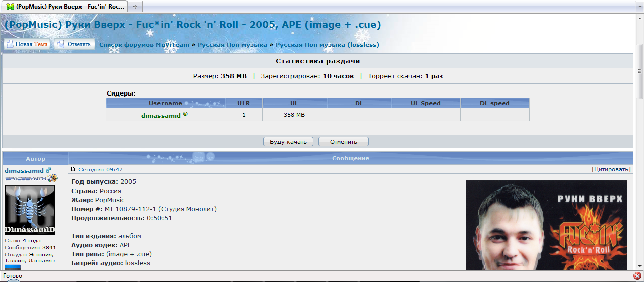Select the PopMusic Руки Вверх browser tab
The height and width of the screenshot is (282, 644).
[x=65, y=6]
